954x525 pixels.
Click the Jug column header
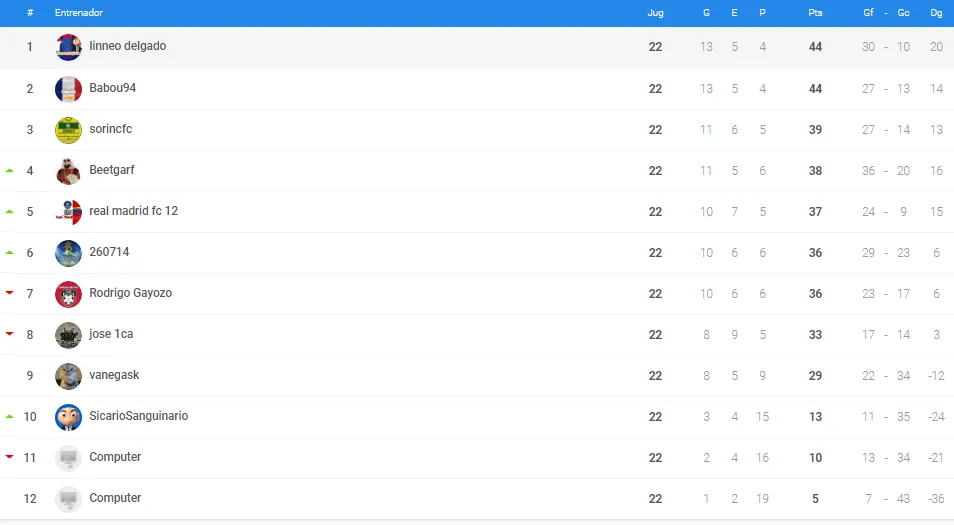[655, 13]
